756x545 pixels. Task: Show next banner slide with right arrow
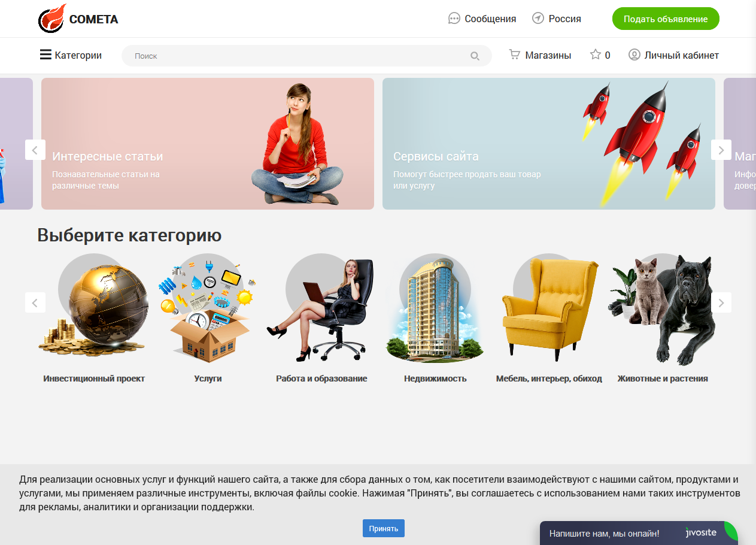721,150
